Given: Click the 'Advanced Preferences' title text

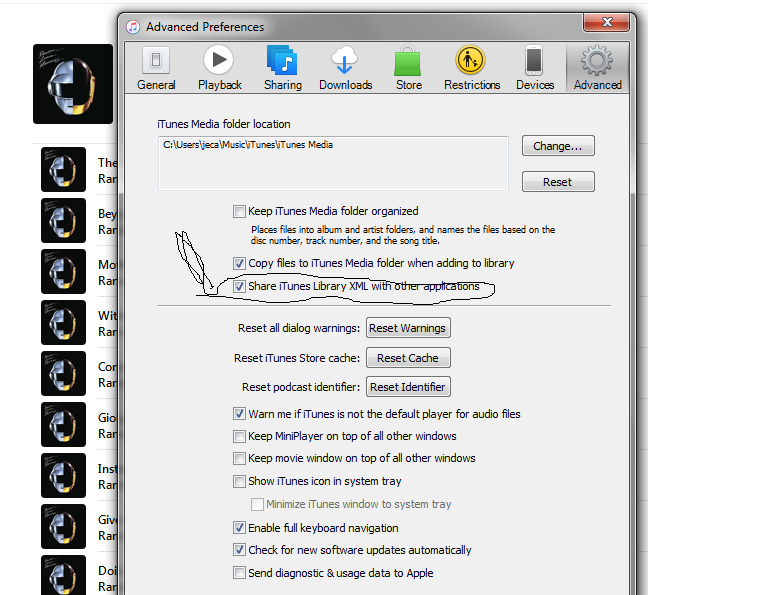Looking at the screenshot, I should tap(205, 27).
